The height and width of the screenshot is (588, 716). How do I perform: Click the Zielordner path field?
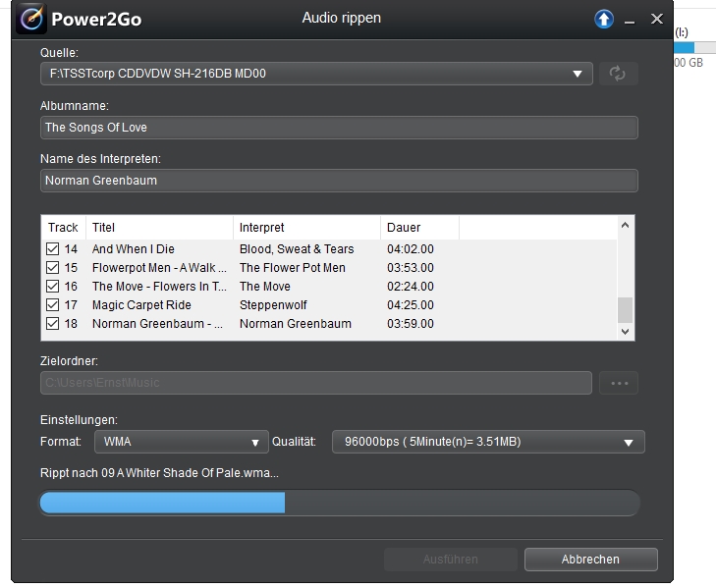316,383
